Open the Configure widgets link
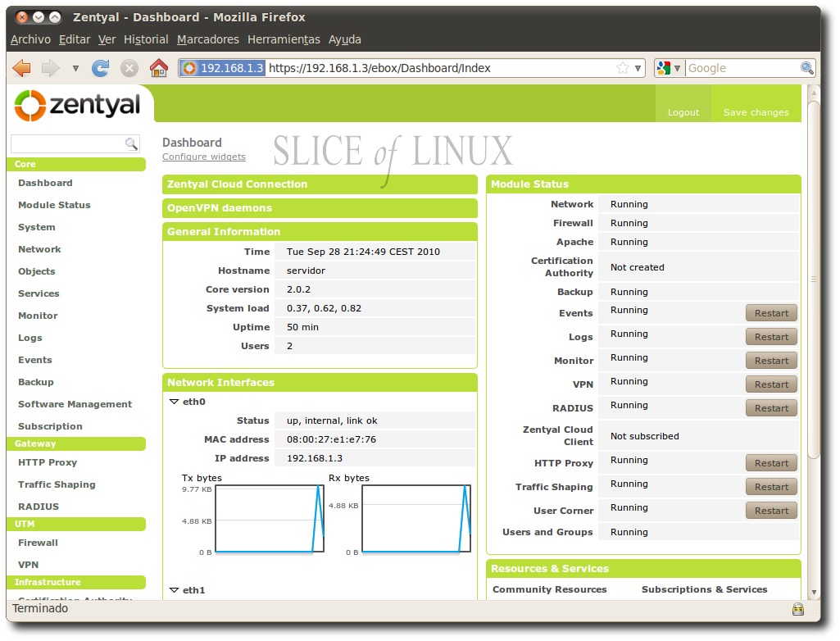840x641 pixels. point(203,157)
